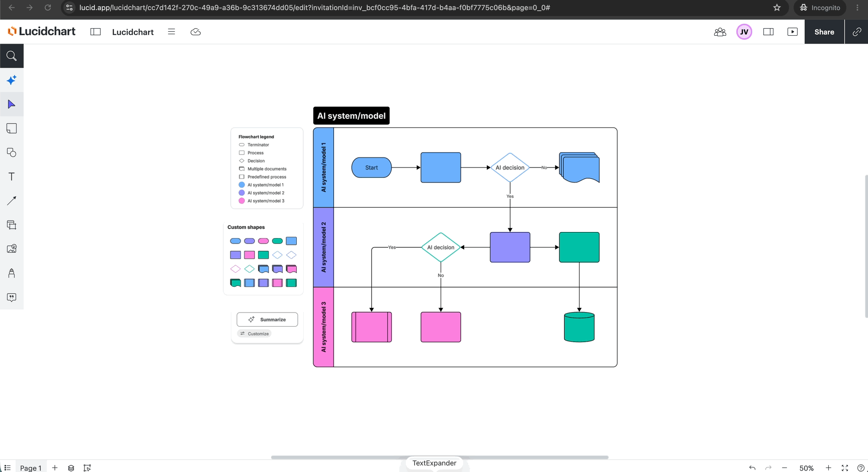Click the blue AI system/model 1 legend dot
This screenshot has height=472, width=868.
(241, 185)
